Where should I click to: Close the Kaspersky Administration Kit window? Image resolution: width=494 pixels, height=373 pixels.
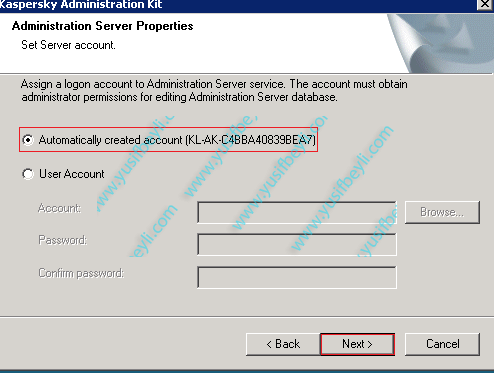tap(484, 4)
